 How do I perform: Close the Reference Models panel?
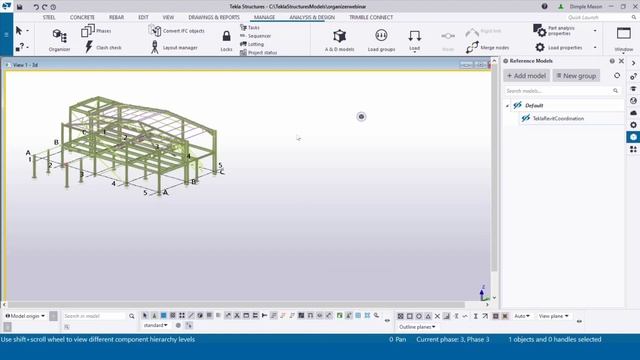coord(621,61)
